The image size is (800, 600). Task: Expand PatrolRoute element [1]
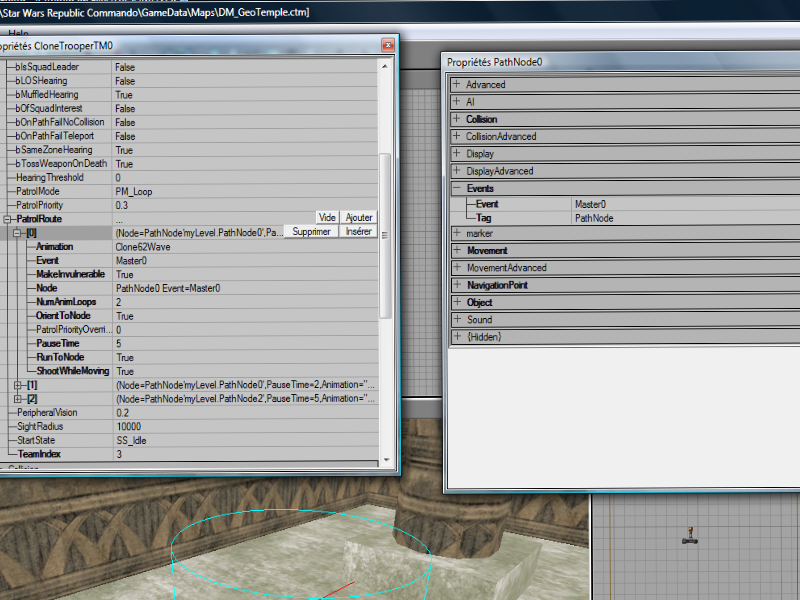(x=17, y=385)
